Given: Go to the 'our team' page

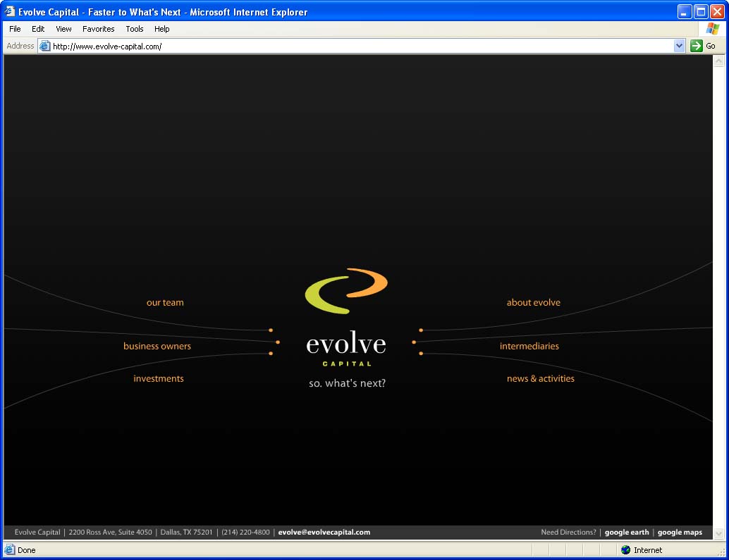Looking at the screenshot, I should [165, 303].
